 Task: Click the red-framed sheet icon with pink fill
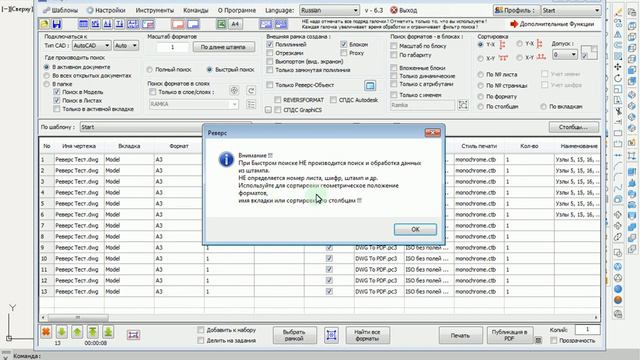(x=178, y=24)
